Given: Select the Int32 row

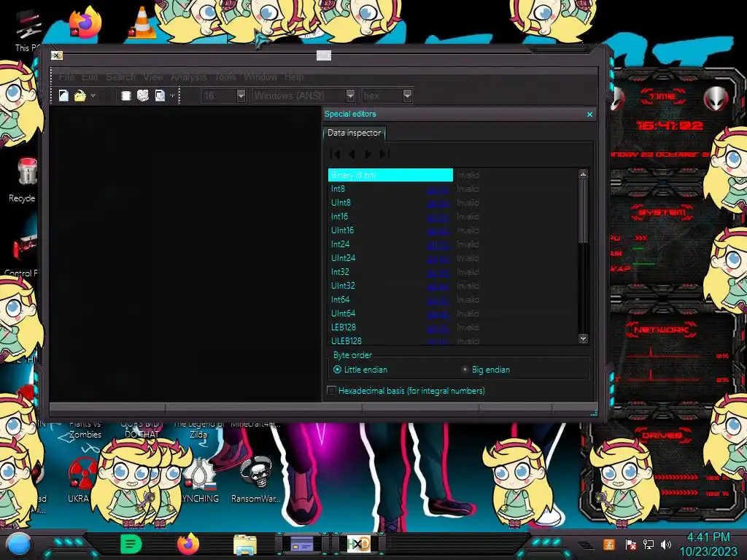Looking at the screenshot, I should point(452,272).
